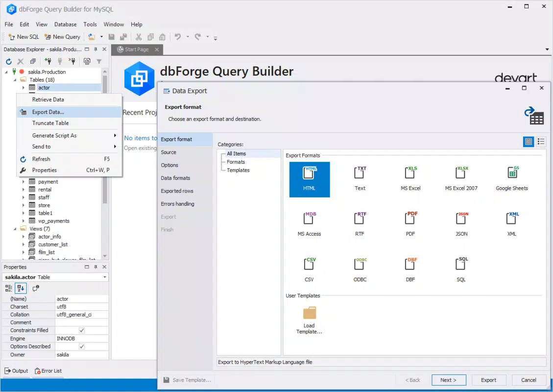
Task: Choose Properties from context menu
Action: click(x=69, y=170)
